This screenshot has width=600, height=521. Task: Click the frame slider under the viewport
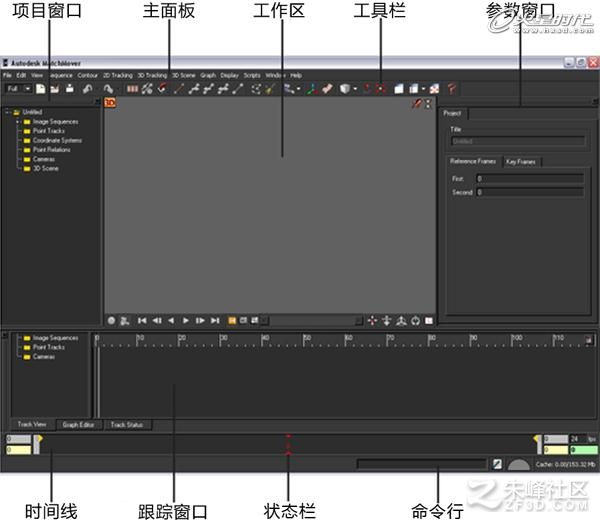[312, 321]
